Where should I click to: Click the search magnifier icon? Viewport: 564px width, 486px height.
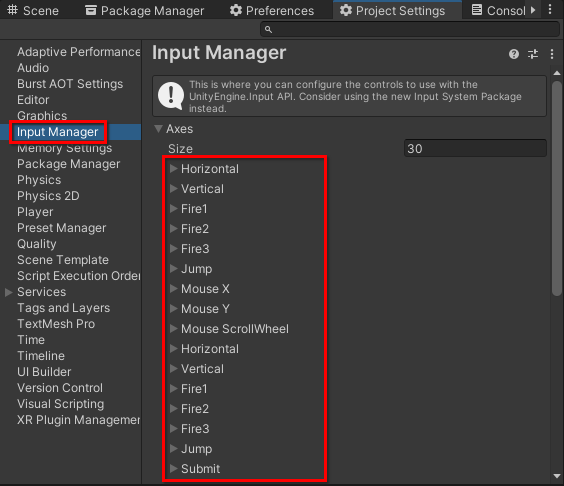click(268, 29)
